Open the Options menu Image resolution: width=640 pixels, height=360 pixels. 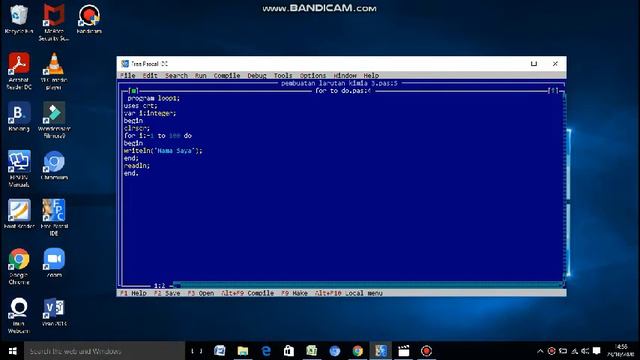pyautogui.click(x=313, y=76)
